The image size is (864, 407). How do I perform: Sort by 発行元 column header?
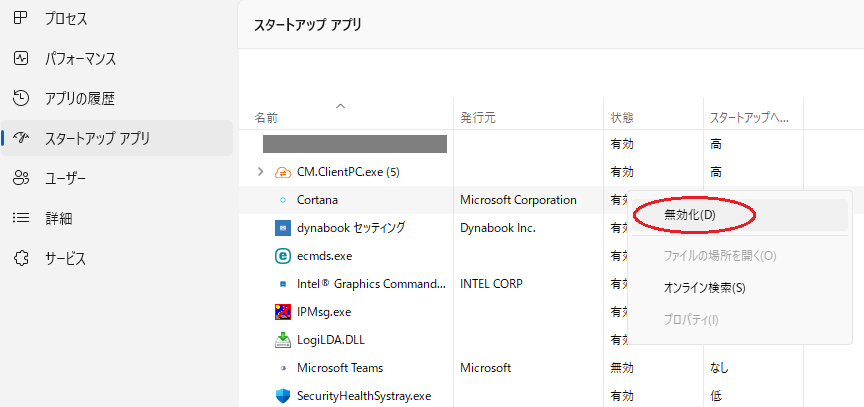coord(478,118)
